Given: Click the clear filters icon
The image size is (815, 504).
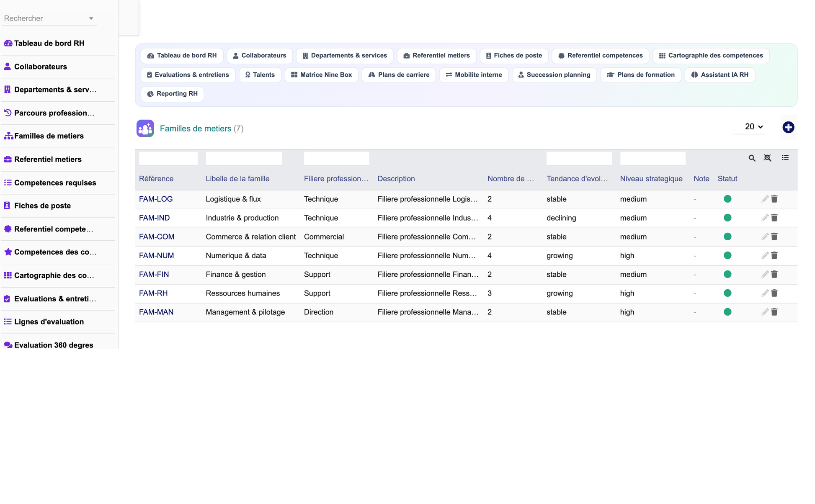Looking at the screenshot, I should coord(767,158).
